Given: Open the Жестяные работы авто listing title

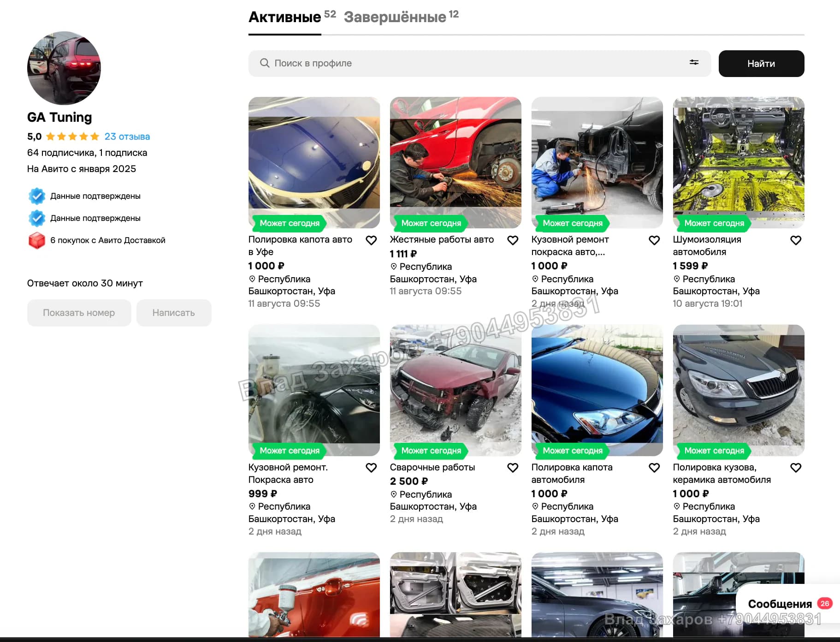Looking at the screenshot, I should (x=442, y=239).
